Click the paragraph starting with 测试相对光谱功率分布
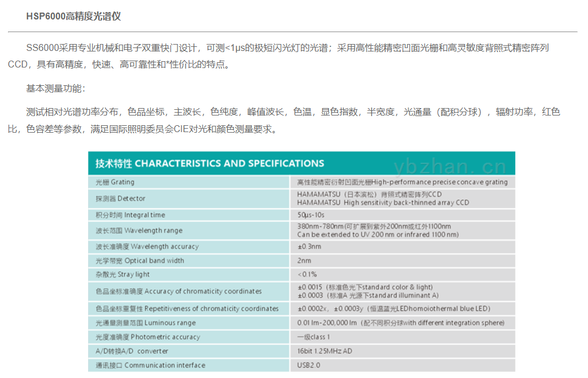This screenshot has height=378, width=588. (x=286, y=120)
